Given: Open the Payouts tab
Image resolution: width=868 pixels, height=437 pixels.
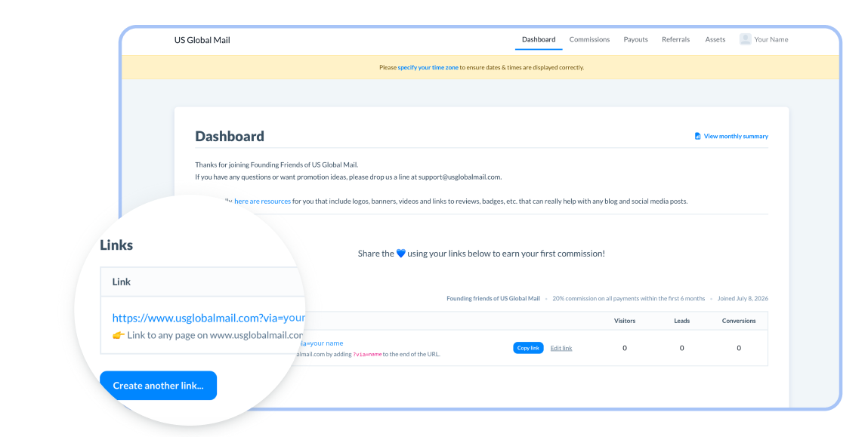Looking at the screenshot, I should (x=635, y=39).
